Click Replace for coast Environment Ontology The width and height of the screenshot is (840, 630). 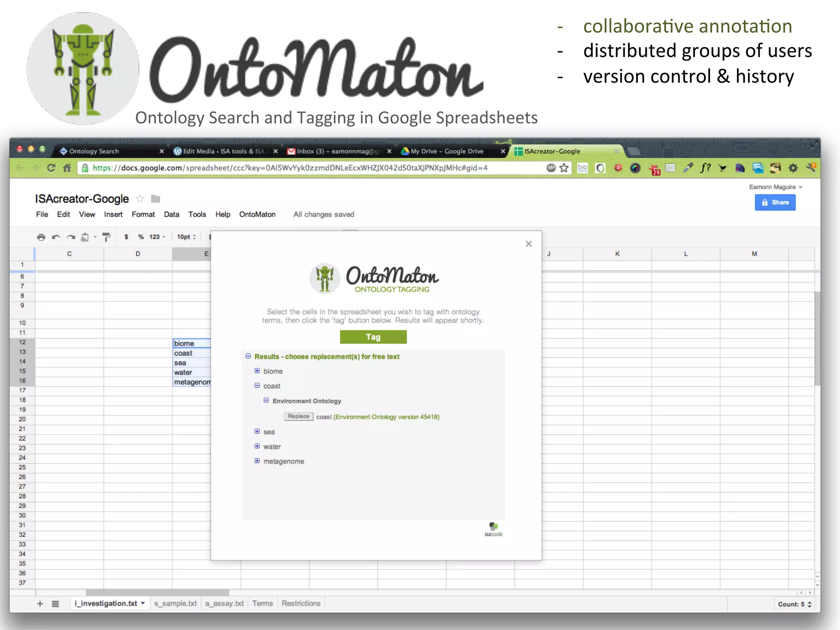(x=299, y=416)
